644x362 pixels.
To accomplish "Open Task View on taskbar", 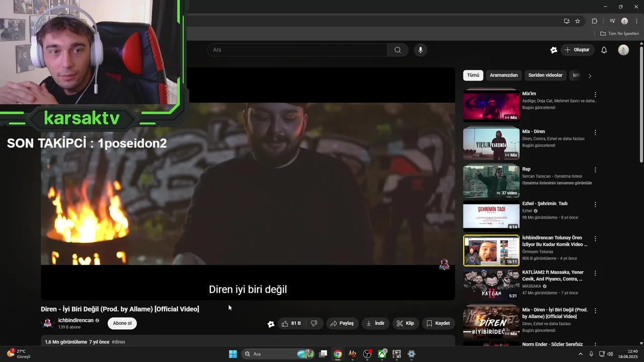I will click(324, 354).
